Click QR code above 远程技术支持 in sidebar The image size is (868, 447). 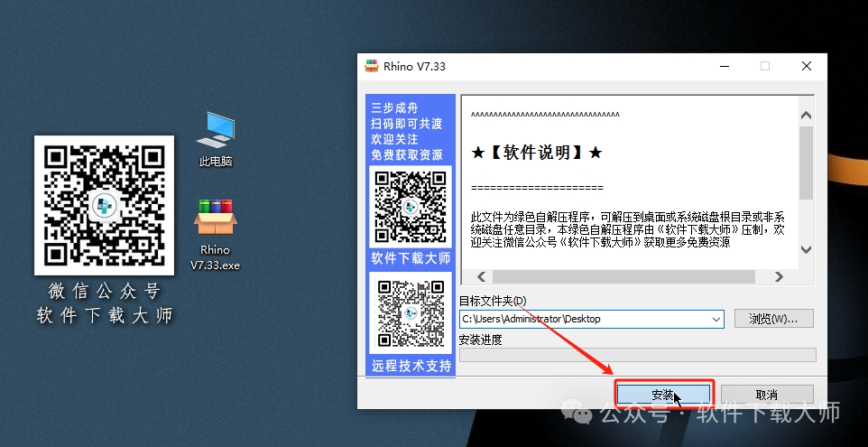tap(411, 313)
